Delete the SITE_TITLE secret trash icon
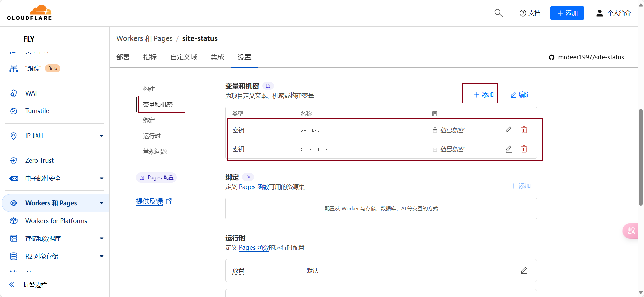The image size is (644, 297). [524, 149]
